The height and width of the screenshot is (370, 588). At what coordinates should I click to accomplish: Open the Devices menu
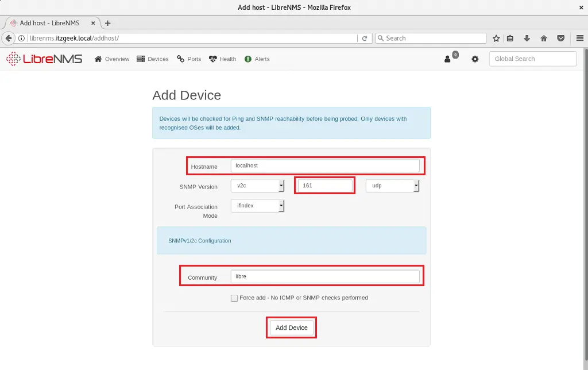tap(153, 59)
